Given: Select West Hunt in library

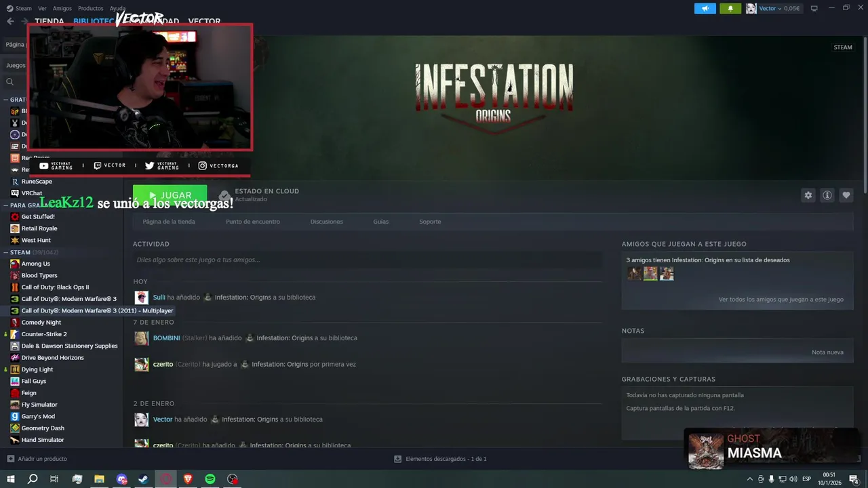Looking at the screenshot, I should pyautogui.click(x=36, y=240).
